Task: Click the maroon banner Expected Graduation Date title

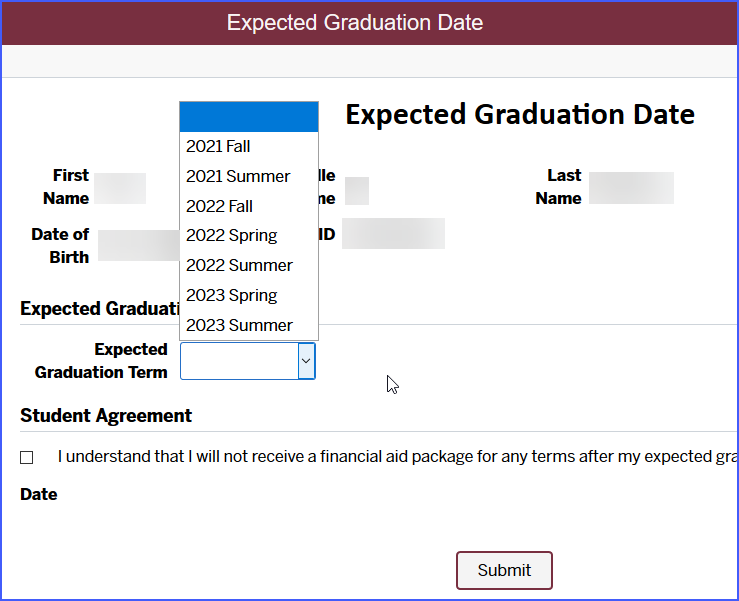Action: point(355,23)
